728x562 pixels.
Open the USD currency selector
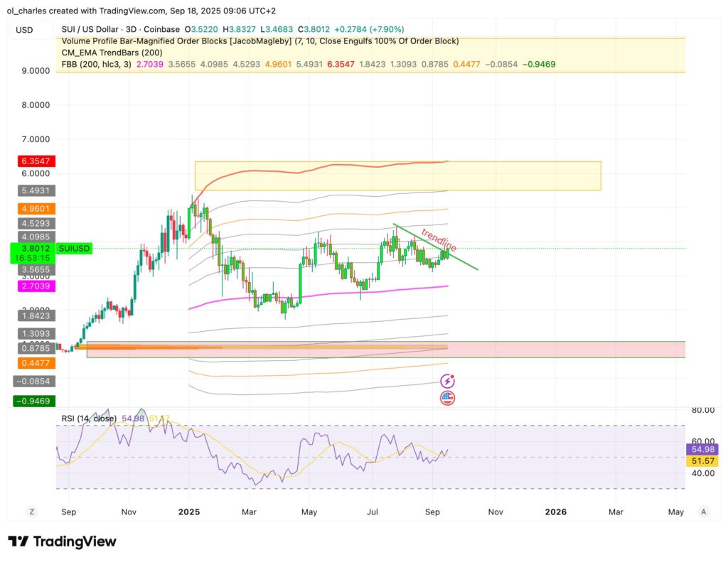coord(24,30)
